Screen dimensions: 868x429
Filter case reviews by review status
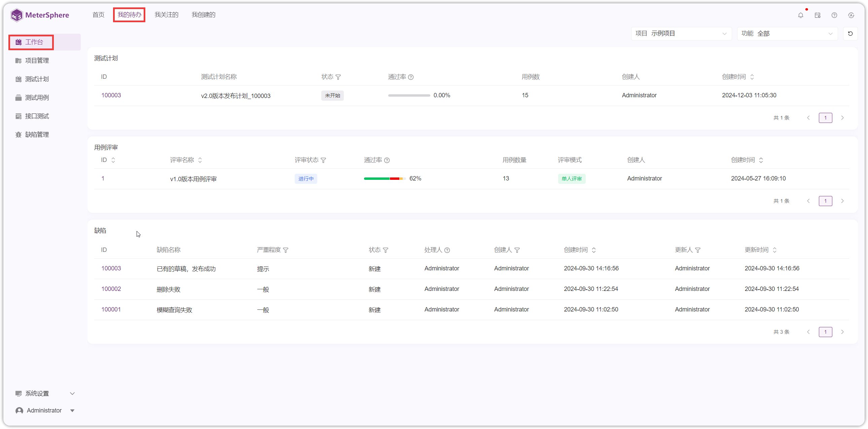(x=323, y=160)
